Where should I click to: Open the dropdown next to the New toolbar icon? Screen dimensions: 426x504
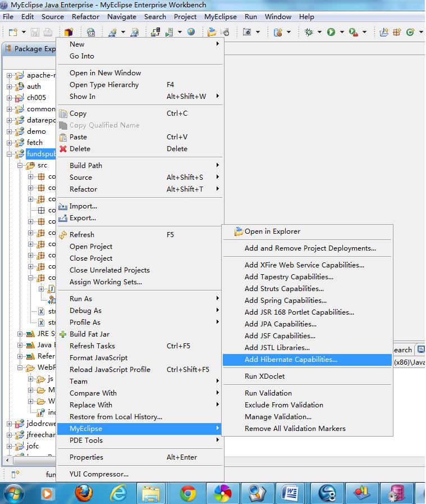24,32
